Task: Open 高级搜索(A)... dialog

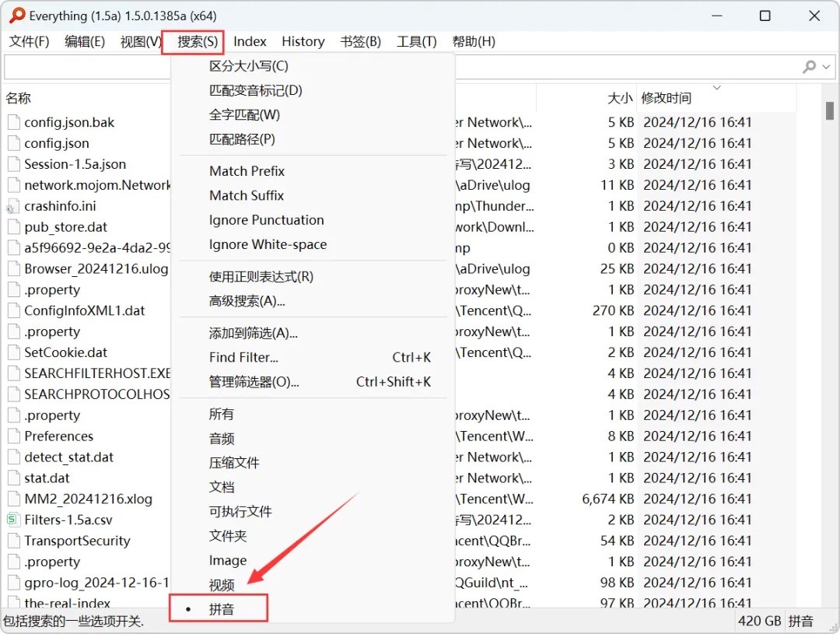Action: point(313,301)
